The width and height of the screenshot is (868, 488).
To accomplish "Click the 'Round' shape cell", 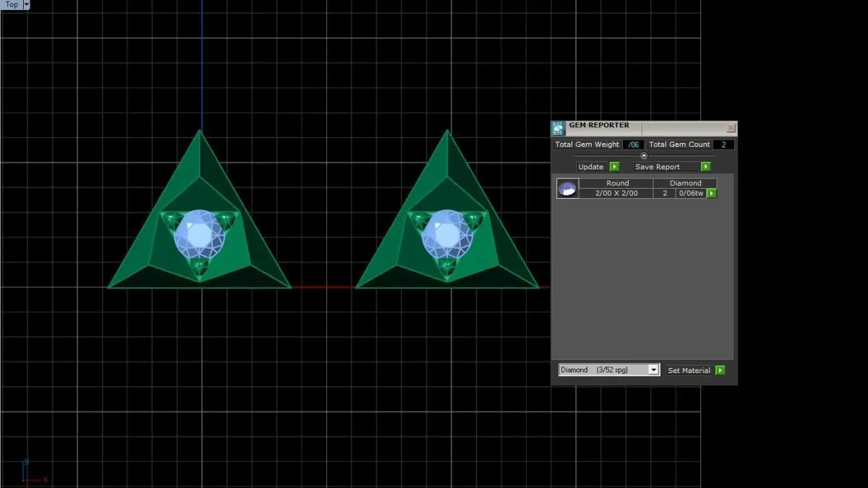I will pyautogui.click(x=616, y=184).
